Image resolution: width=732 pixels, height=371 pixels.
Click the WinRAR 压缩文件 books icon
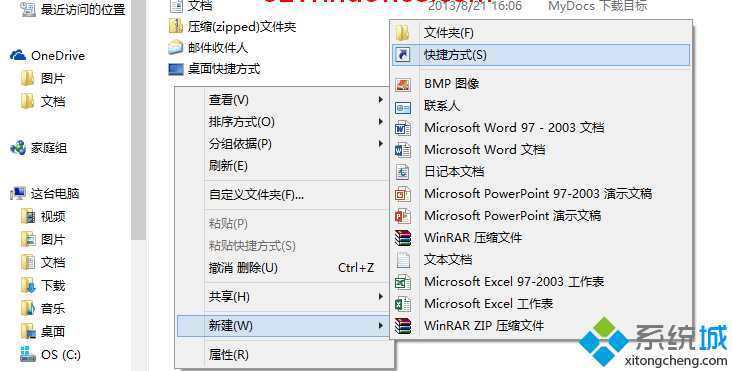(x=402, y=238)
